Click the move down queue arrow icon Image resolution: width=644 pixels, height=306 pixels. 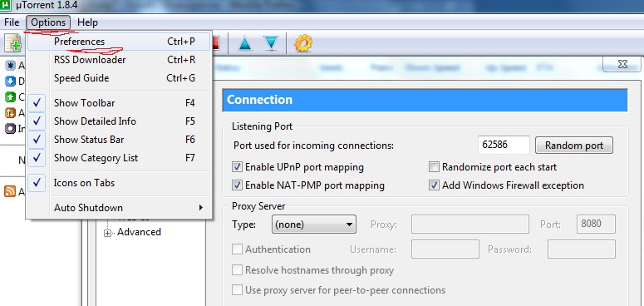click(271, 43)
